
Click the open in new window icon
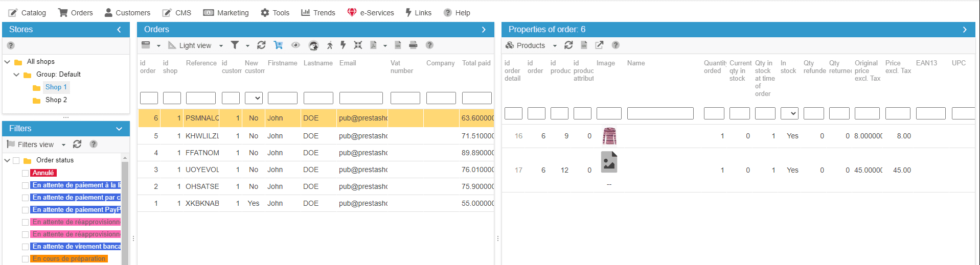(x=599, y=45)
